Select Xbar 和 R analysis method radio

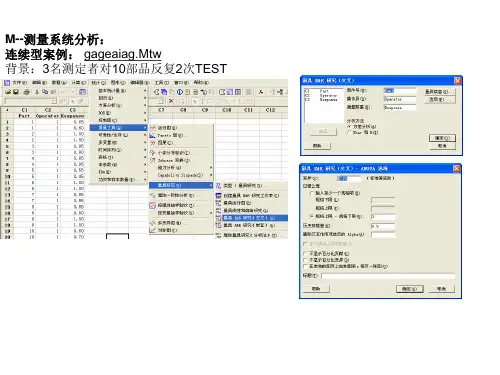349,133
